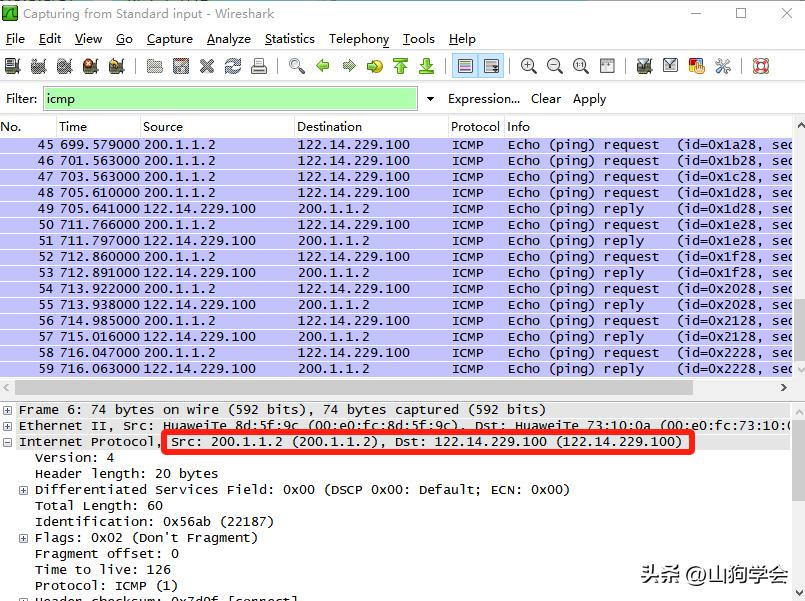The image size is (805, 601).
Task: Collapse the Internet Protocol tree node
Action: tap(8, 442)
